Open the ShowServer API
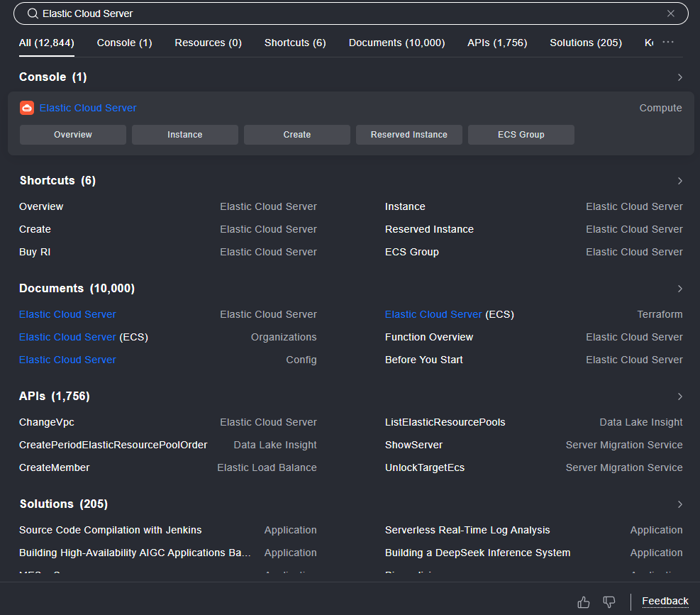700x615 pixels. pyautogui.click(x=534, y=445)
